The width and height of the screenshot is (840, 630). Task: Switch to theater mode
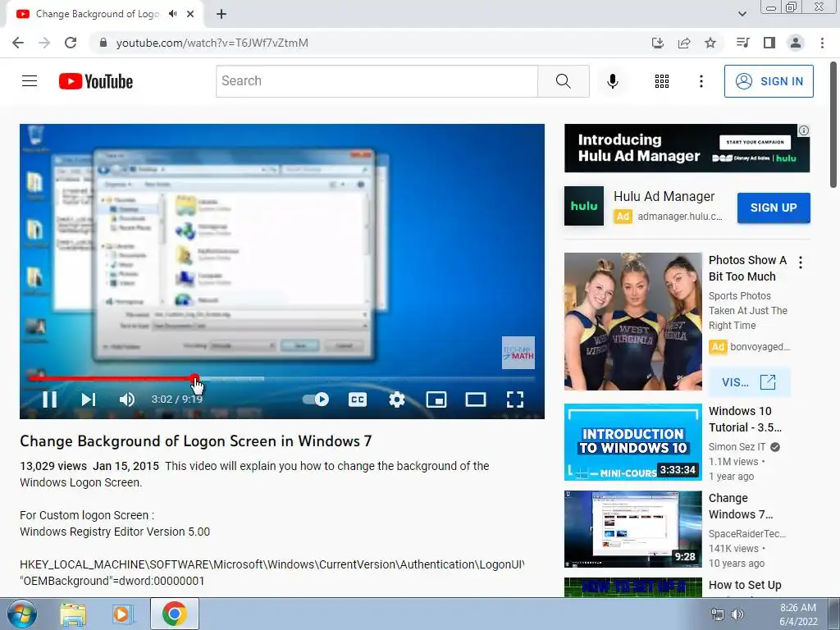[476, 399]
